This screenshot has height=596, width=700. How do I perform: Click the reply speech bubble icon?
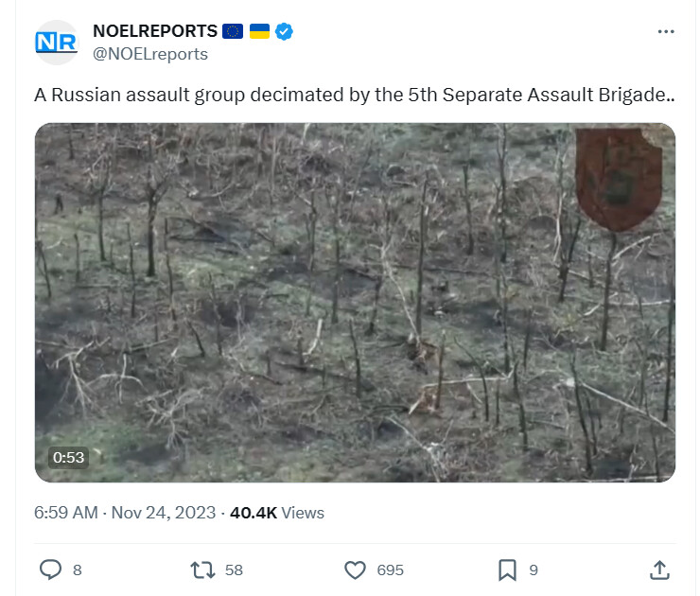[x=50, y=570]
